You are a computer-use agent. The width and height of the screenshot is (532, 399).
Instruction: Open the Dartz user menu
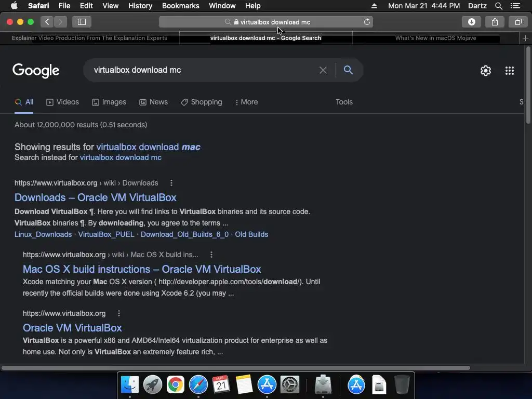pos(477,6)
